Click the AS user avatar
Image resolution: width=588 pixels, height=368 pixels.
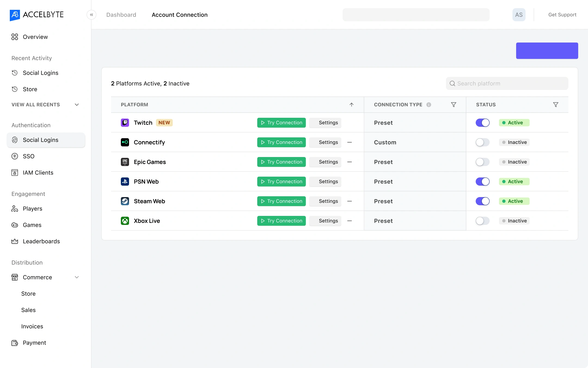coord(519,15)
